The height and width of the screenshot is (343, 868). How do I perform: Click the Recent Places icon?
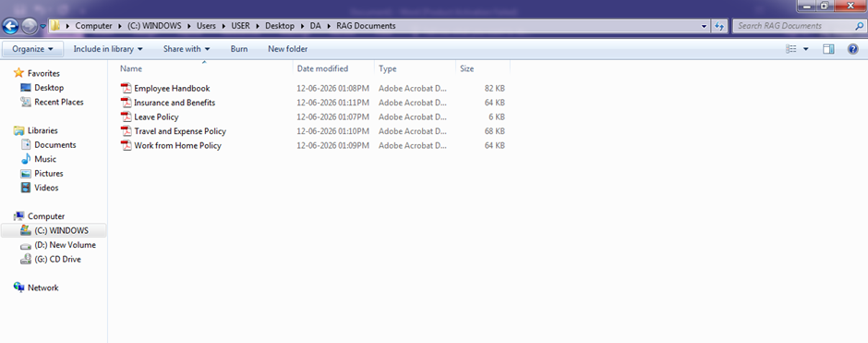[26, 102]
